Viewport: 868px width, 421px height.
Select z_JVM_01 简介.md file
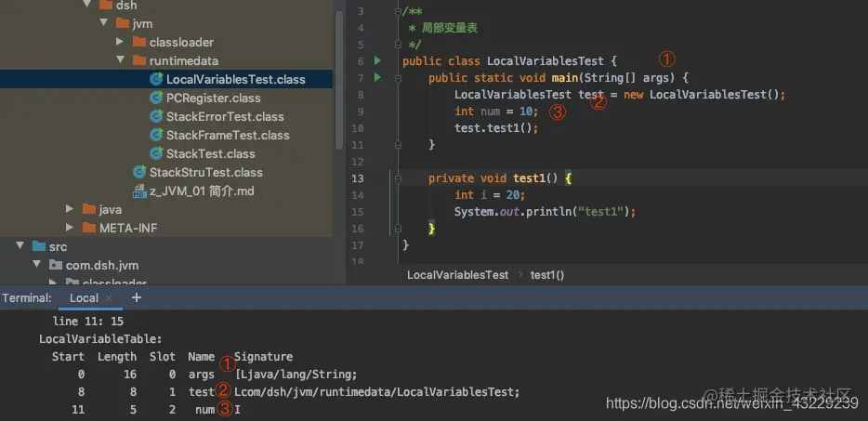tap(202, 191)
